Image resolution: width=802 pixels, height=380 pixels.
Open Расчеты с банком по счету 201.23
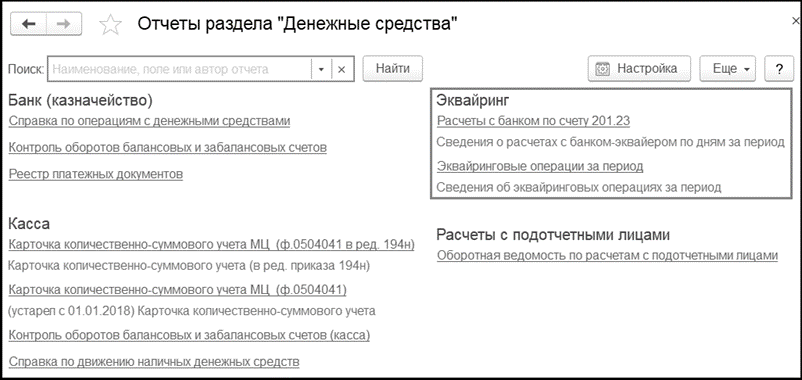point(533,121)
